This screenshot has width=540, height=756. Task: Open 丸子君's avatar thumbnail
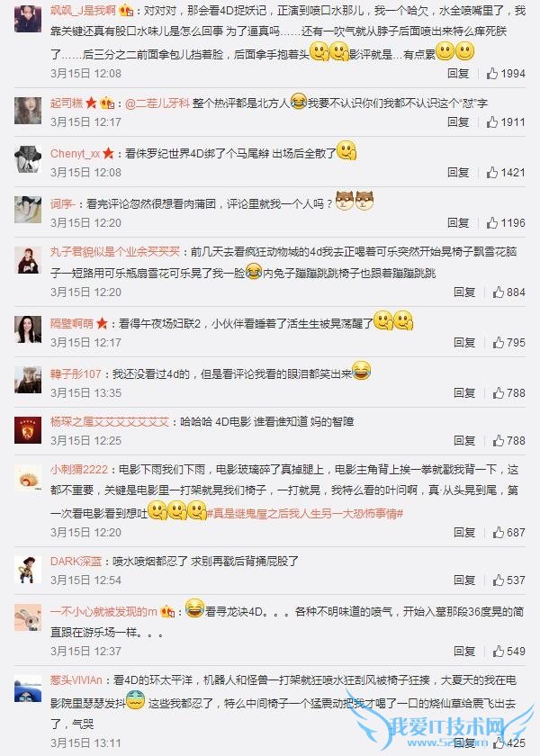[x=28, y=260]
